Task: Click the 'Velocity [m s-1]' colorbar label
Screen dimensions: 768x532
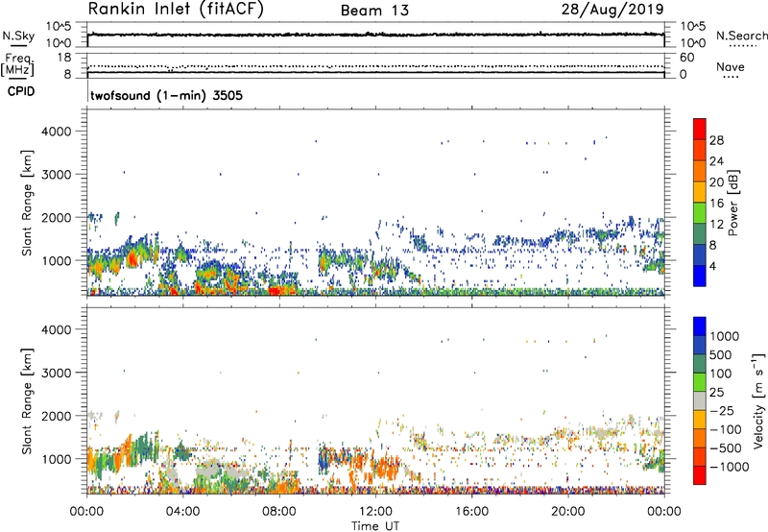Action: [758, 400]
